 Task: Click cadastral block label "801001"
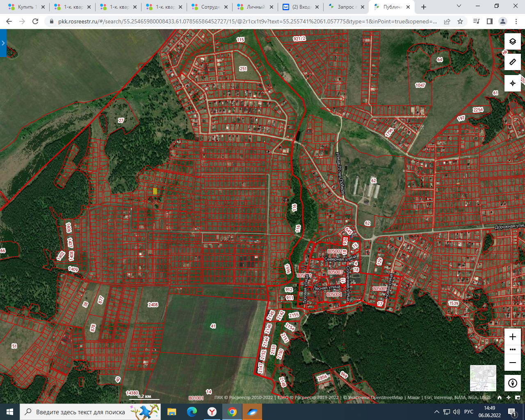click(x=196, y=398)
